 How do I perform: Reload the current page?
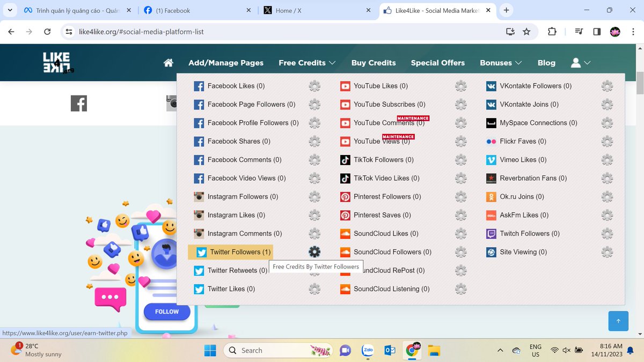tap(47, 32)
